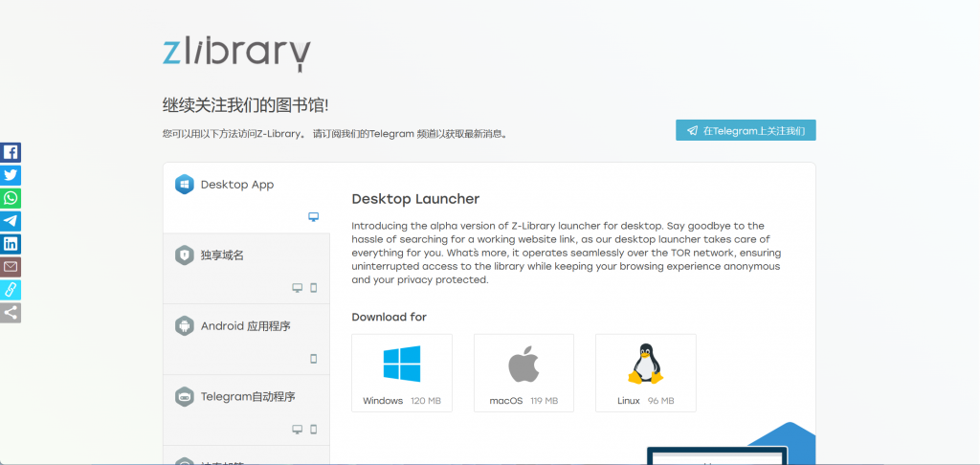The height and width of the screenshot is (465, 980).
Task: Click phone icon in 独享域名 row
Action: [314, 287]
